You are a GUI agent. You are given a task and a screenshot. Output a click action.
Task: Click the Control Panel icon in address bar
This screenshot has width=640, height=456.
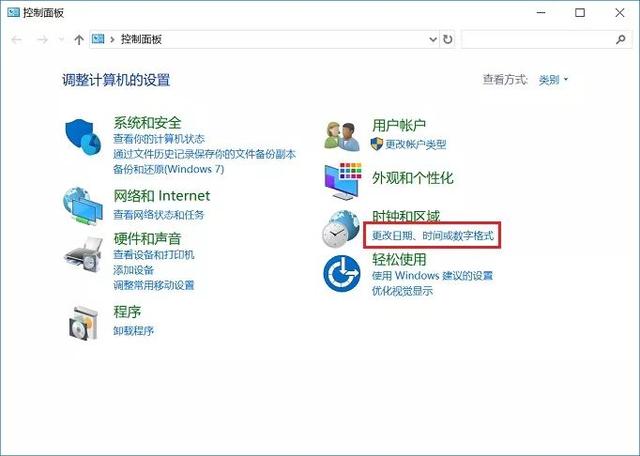tap(98, 39)
